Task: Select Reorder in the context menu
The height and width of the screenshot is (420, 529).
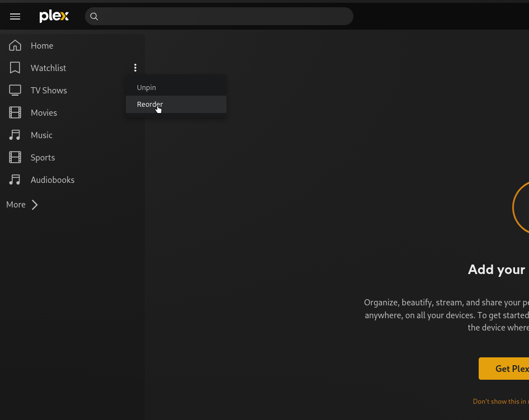Action: [150, 104]
